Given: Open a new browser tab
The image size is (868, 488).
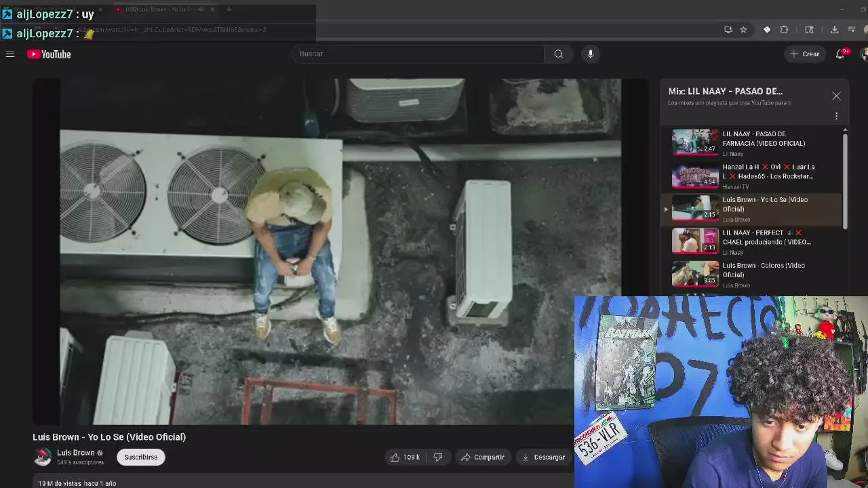Looking at the screenshot, I should [x=229, y=9].
